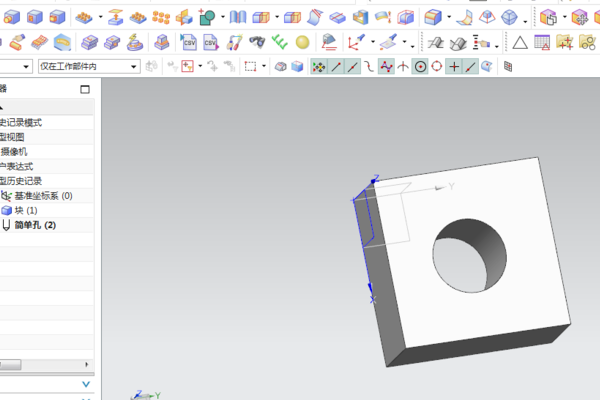Open the spreadsheet table icon with triangle
This screenshot has width=600, height=400.
pyautogui.click(x=542, y=42)
